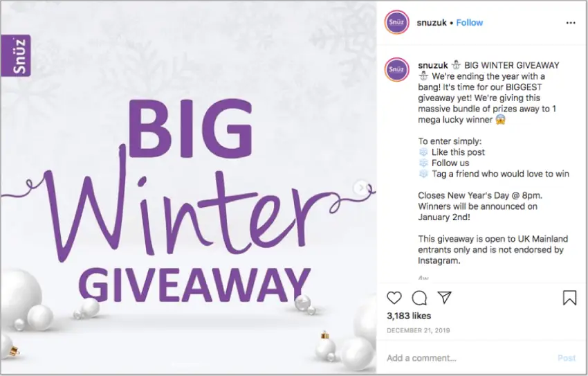588x376 pixels.
Task: Click the Snüz logo badge on image
Action: [16, 55]
